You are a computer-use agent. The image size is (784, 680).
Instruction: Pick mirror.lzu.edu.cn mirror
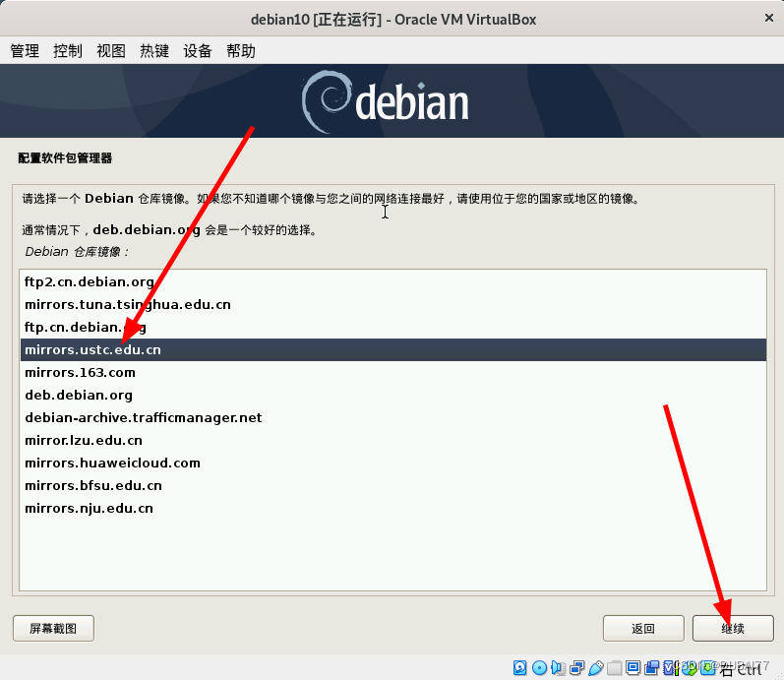coord(393,440)
